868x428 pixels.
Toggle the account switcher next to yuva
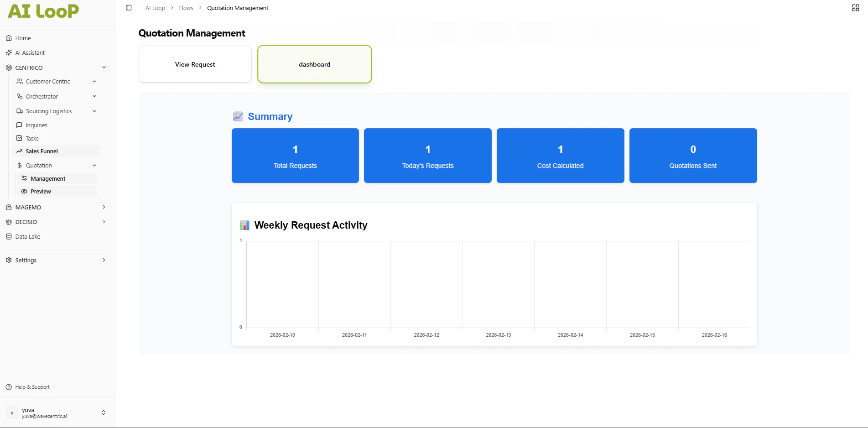pos(104,412)
